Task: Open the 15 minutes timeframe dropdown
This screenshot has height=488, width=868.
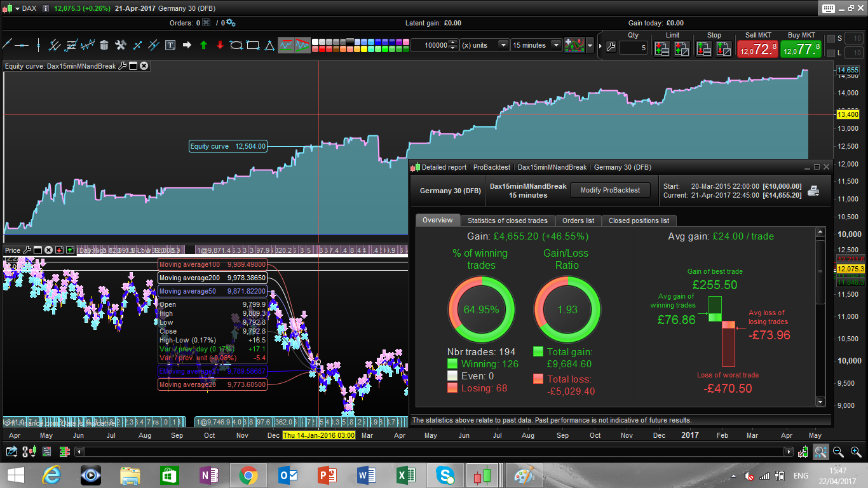Action: [x=557, y=45]
